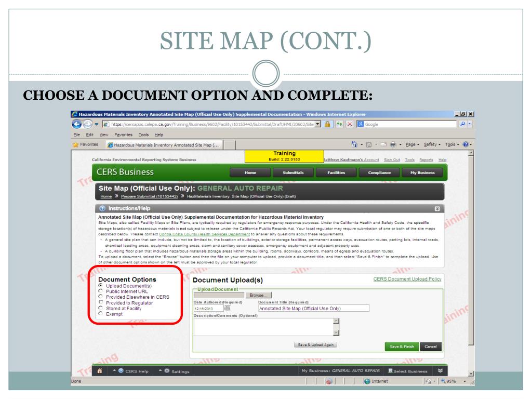
Task: Collapse the Instructions/Help panel
Action: 437,209
